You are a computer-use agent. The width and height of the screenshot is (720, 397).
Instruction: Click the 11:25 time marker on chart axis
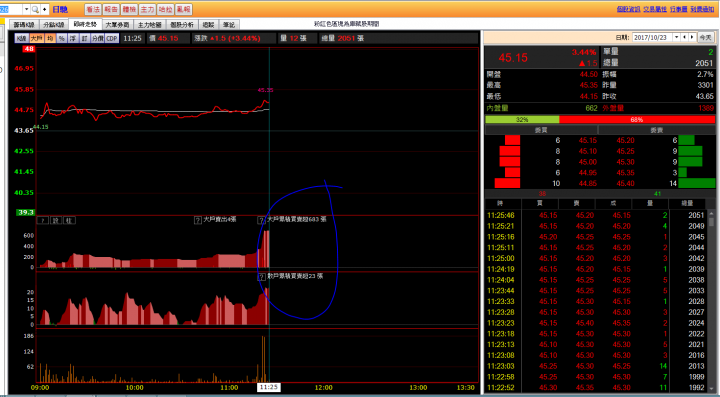pyautogui.click(x=269, y=387)
